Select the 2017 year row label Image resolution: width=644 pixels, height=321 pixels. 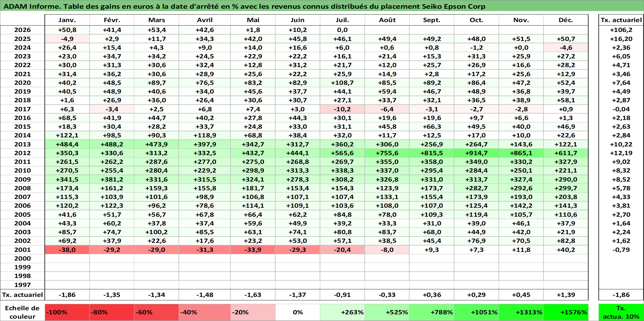tap(22, 109)
